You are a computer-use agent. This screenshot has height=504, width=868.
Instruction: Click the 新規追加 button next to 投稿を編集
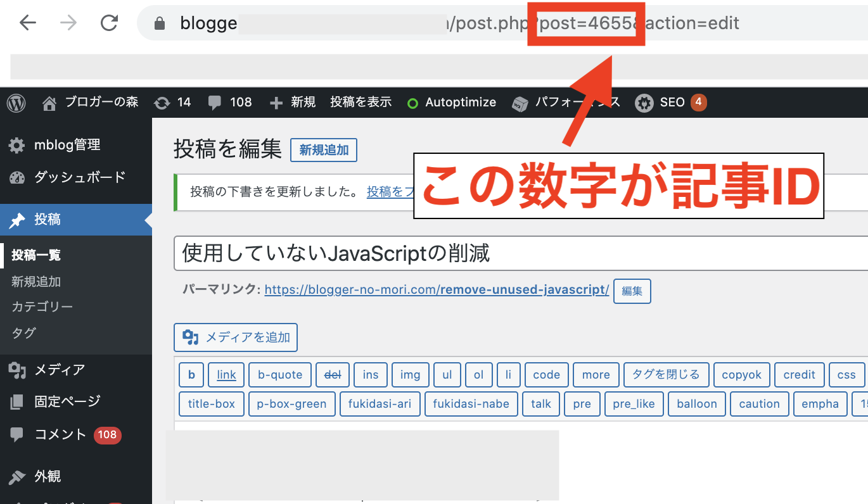click(x=324, y=150)
